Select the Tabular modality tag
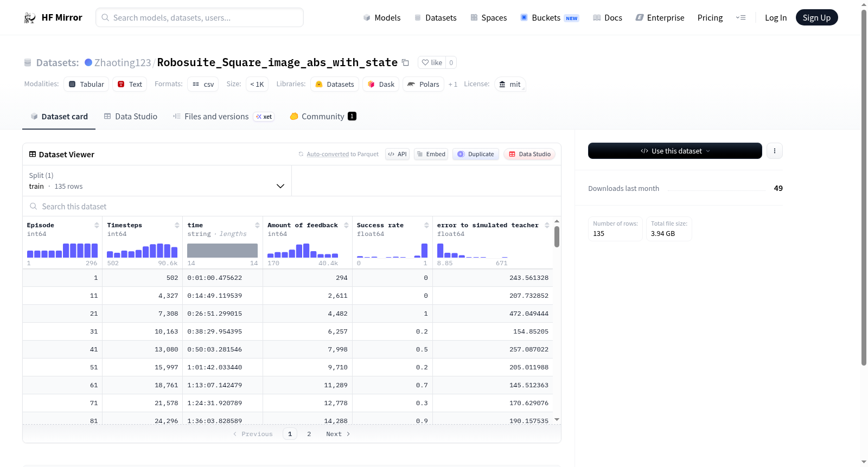 tap(86, 84)
